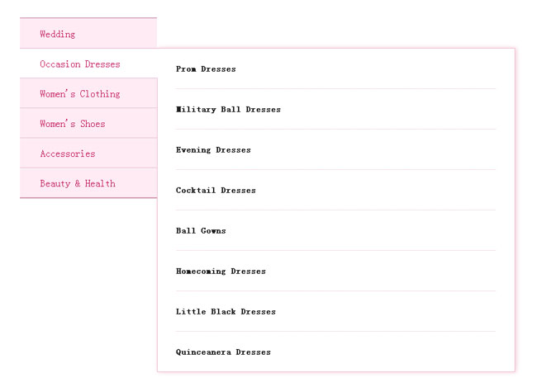This screenshot has height=392, width=537.
Task: Visit Quinceanera Dresses at the list bottom
Action: pos(223,352)
